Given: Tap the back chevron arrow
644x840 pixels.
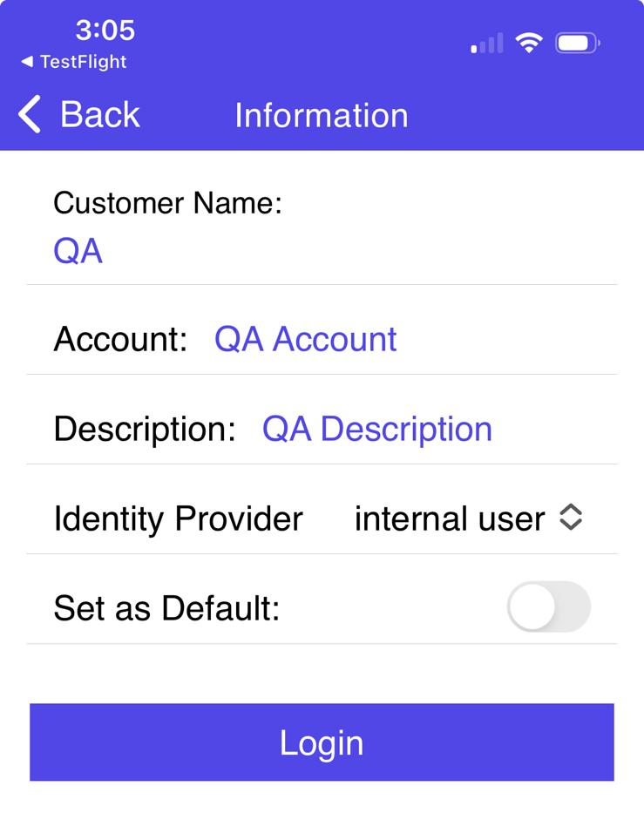Looking at the screenshot, I should tap(30, 115).
